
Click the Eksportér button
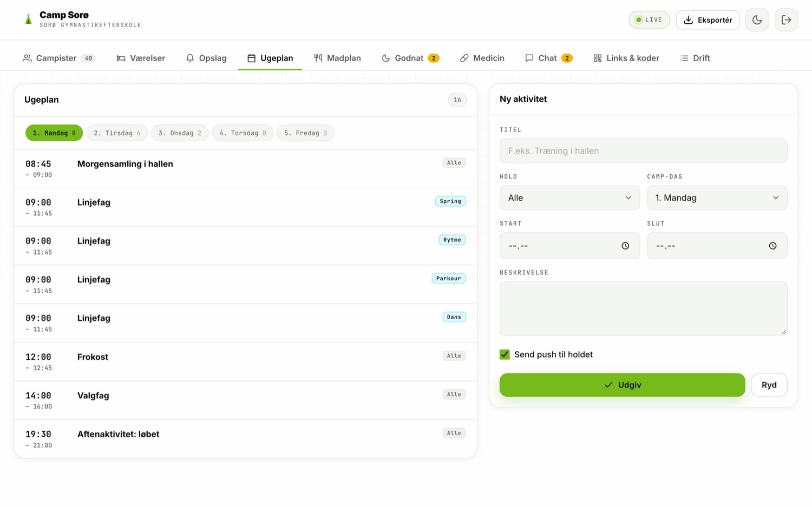[708, 20]
